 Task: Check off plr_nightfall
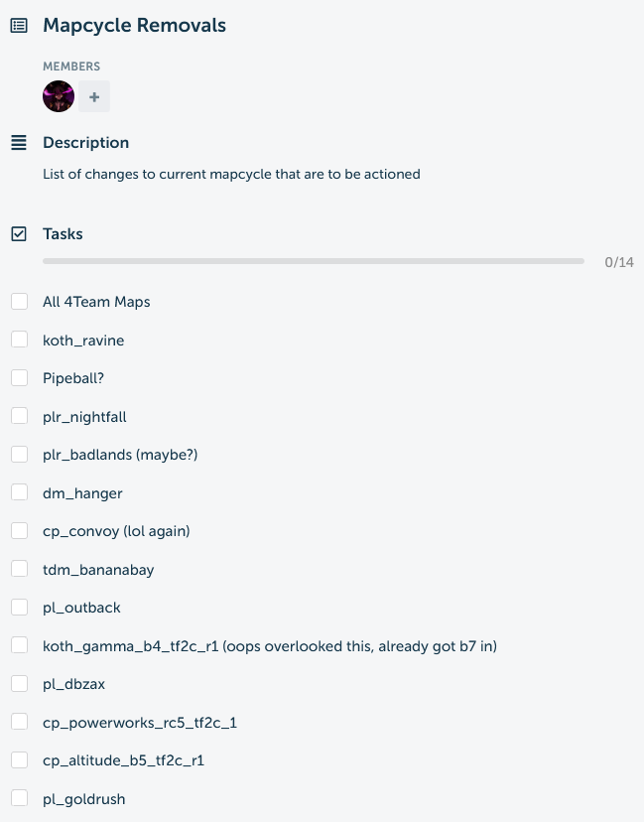(x=20, y=416)
